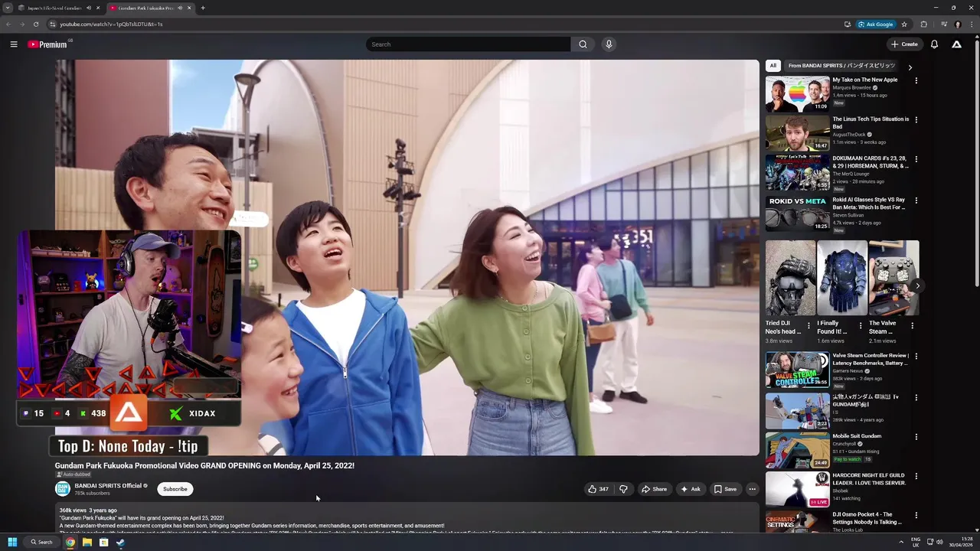Open 'DOKUMAAN CARDS' video thumbnail

pyautogui.click(x=797, y=173)
